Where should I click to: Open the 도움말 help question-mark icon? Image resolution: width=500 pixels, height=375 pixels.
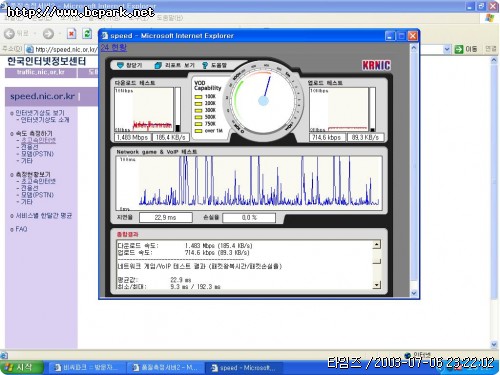click(x=205, y=65)
